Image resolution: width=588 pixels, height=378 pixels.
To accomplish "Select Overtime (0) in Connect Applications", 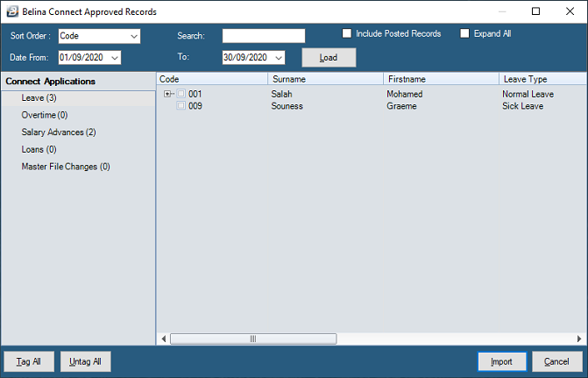I will [x=45, y=115].
